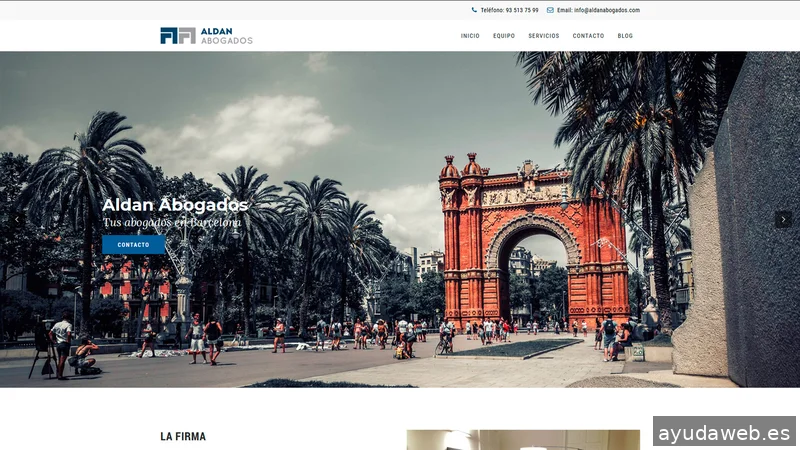This screenshot has width=800, height=450.
Task: Click the Tus abogados en Barcelona tagline
Action: click(x=172, y=222)
